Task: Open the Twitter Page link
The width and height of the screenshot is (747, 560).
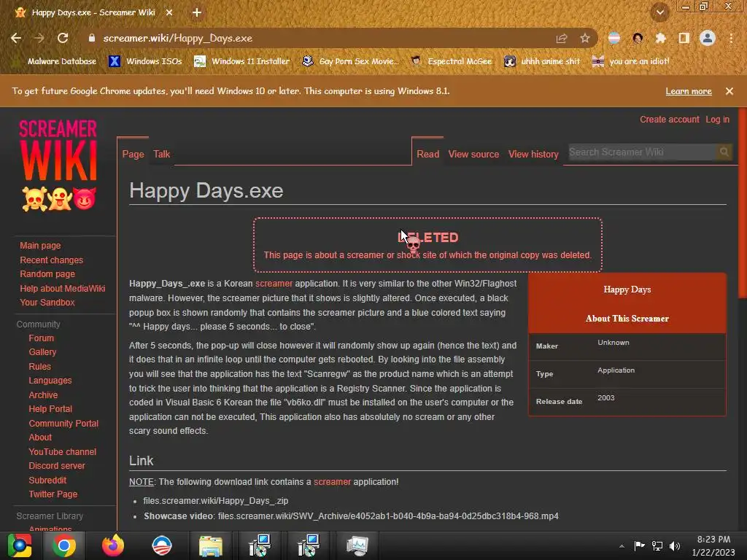Action: [53, 494]
